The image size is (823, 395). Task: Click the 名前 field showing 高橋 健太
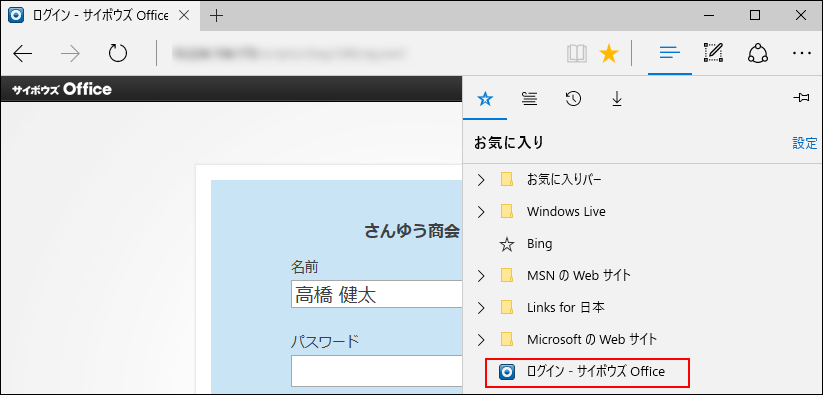click(x=376, y=294)
